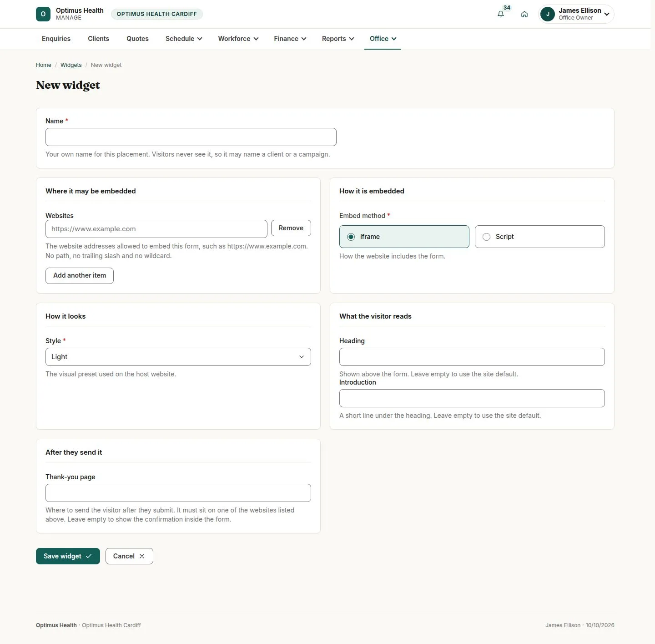
Task: Open the Clients section
Action: pyautogui.click(x=99, y=39)
